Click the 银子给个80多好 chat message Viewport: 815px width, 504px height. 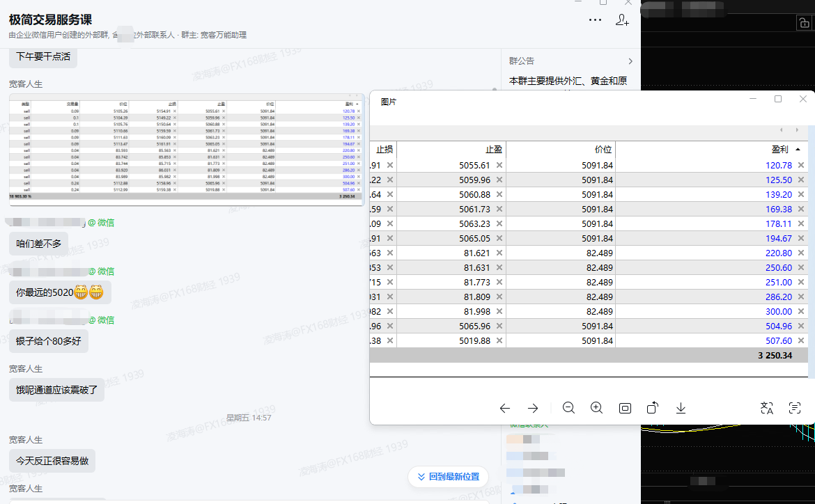(x=49, y=341)
